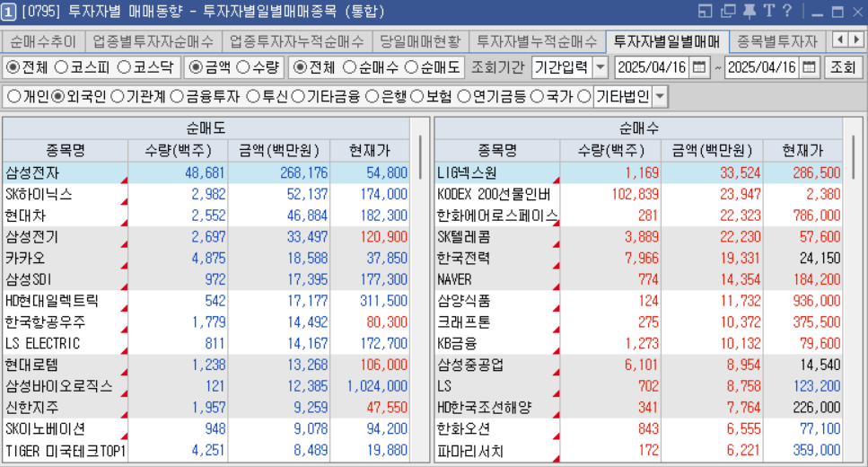Select the KODEX 200선물인버 row
The image size is (868, 467).
pos(639,195)
